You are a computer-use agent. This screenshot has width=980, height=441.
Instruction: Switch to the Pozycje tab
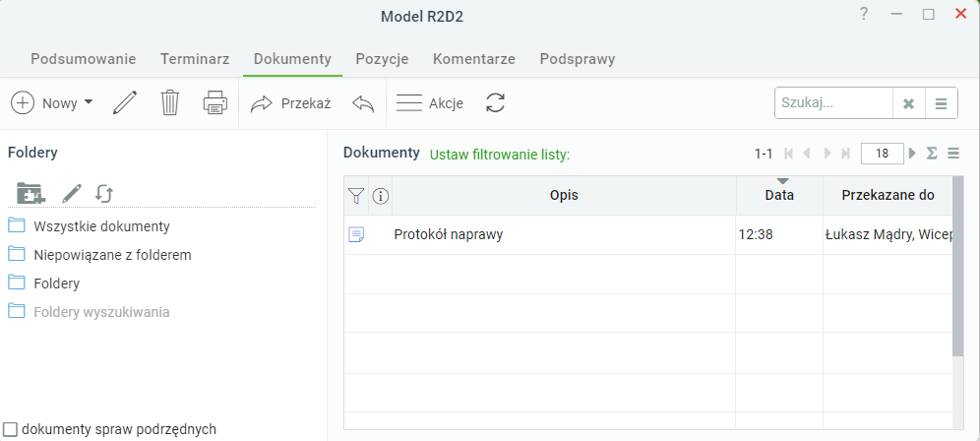coord(382,59)
